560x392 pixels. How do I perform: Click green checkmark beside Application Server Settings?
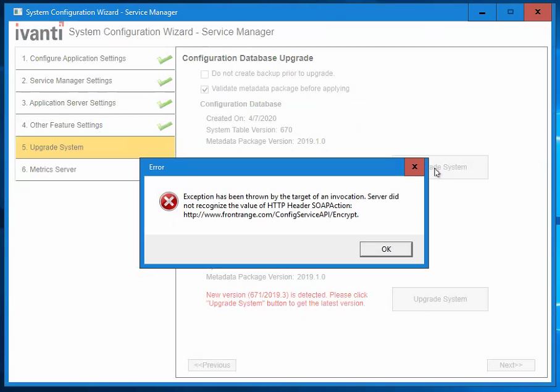(x=164, y=104)
